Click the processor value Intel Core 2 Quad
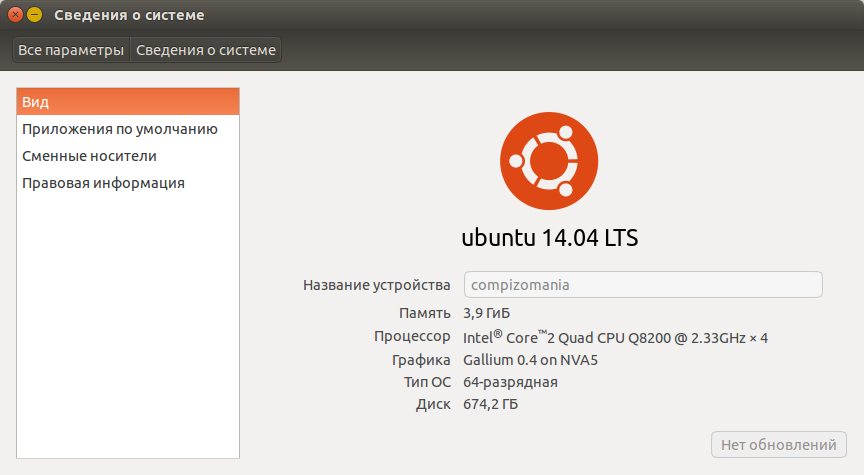 615,337
